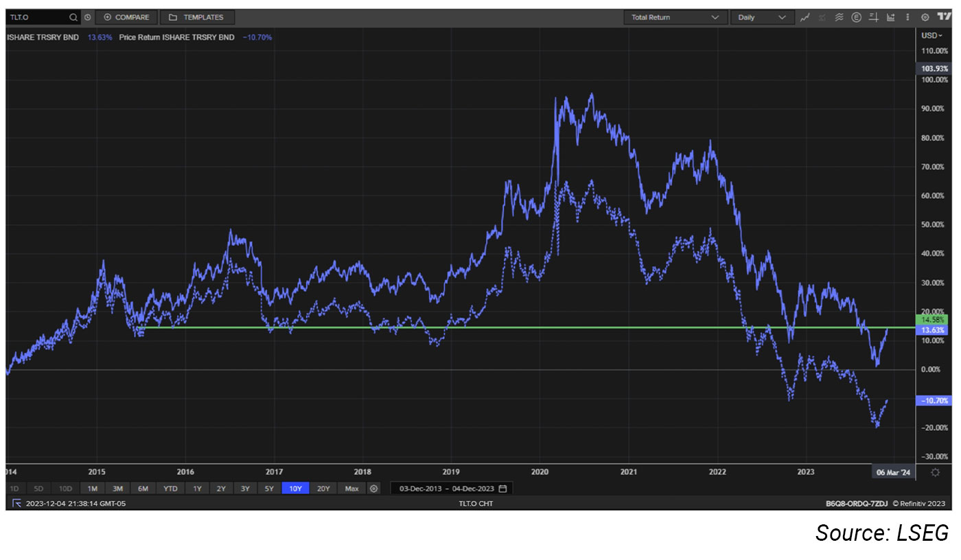Open the USD currency selector
Image resolution: width=961 pixels, height=560 pixels.
(932, 35)
